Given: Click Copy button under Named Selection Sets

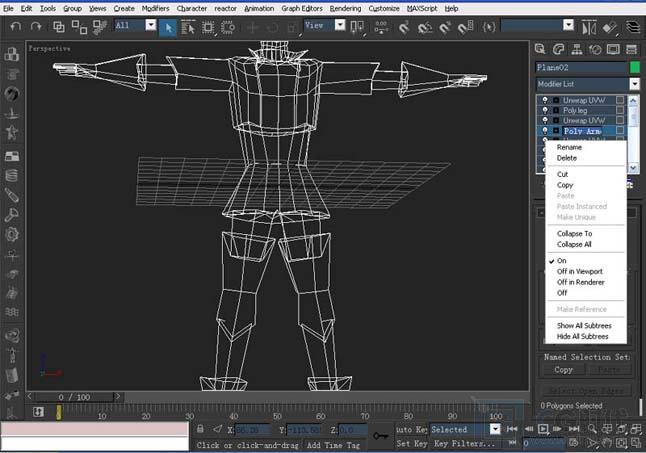Looking at the screenshot, I should click(x=563, y=370).
